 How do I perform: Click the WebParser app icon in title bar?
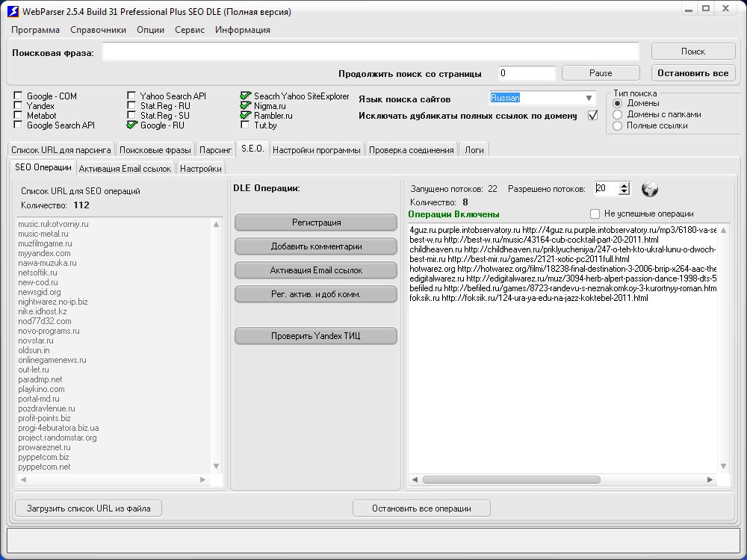click(13, 11)
